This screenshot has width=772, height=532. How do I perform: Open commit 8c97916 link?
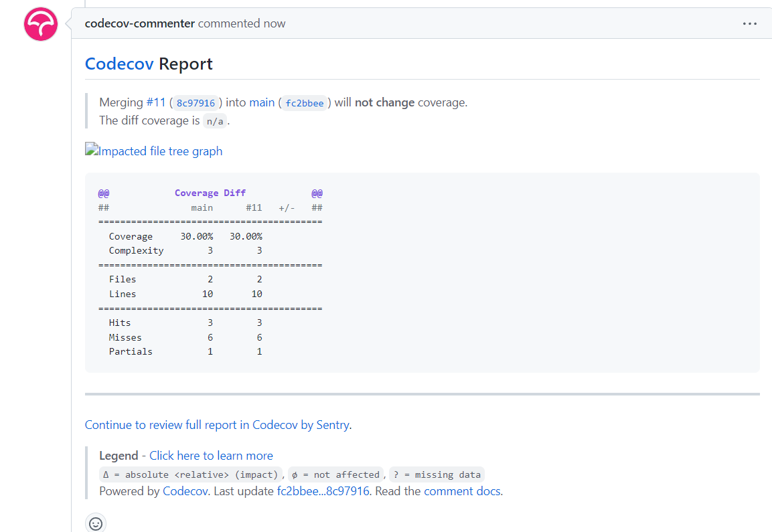point(196,103)
